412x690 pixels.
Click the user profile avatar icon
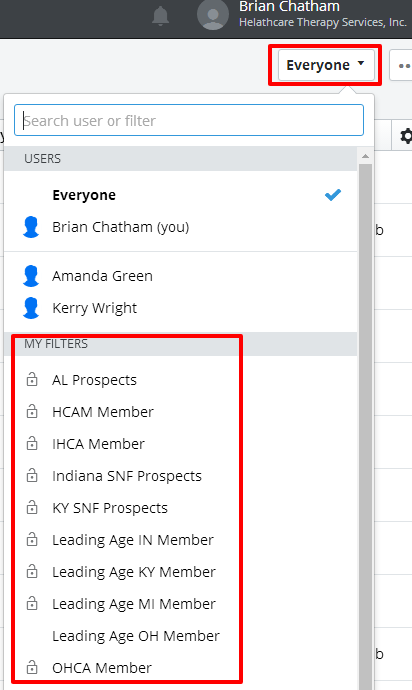(213, 15)
